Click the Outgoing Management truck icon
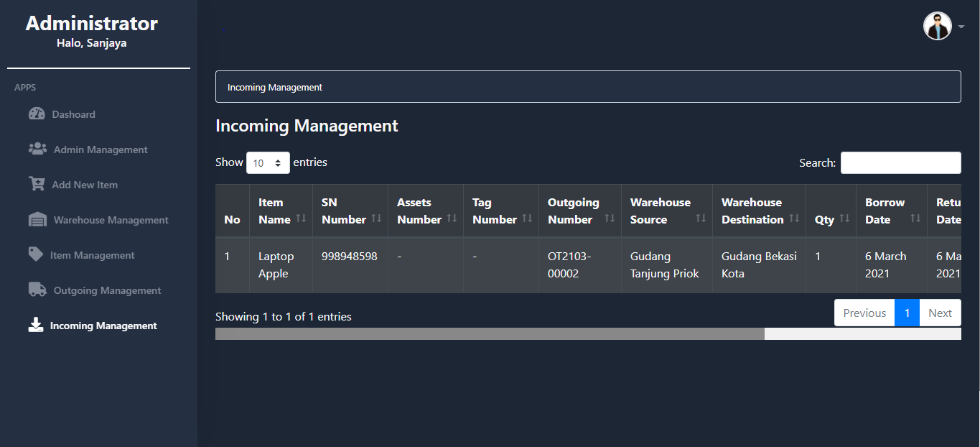 click(37, 290)
